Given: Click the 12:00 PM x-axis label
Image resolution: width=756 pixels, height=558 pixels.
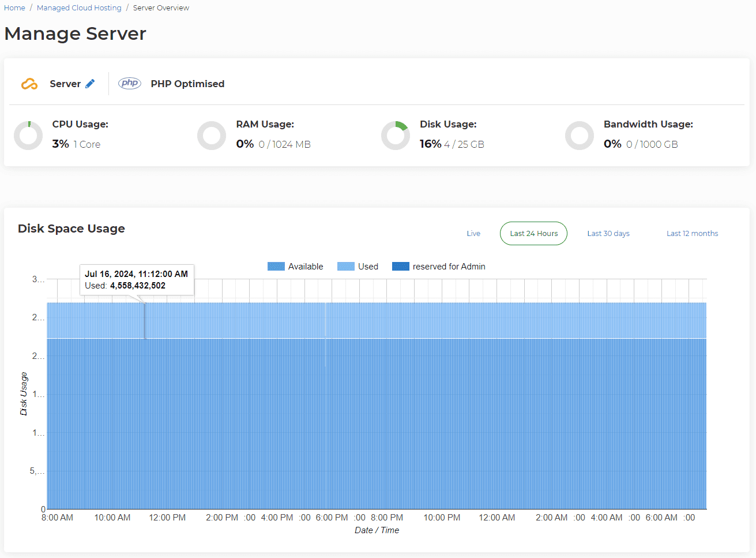Looking at the screenshot, I should tap(167, 518).
